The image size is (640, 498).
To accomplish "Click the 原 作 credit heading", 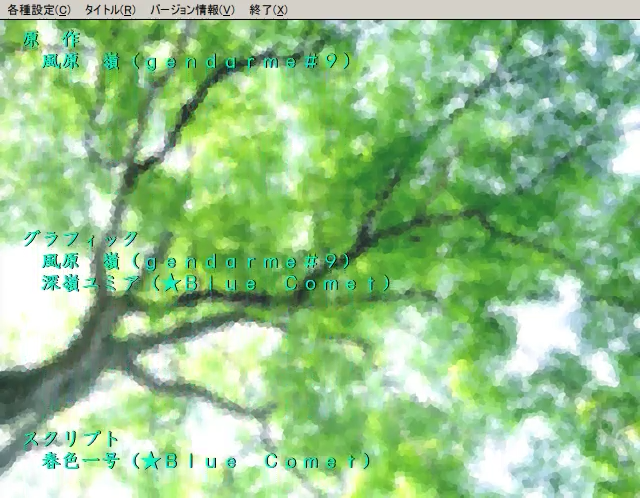I will tap(52, 40).
